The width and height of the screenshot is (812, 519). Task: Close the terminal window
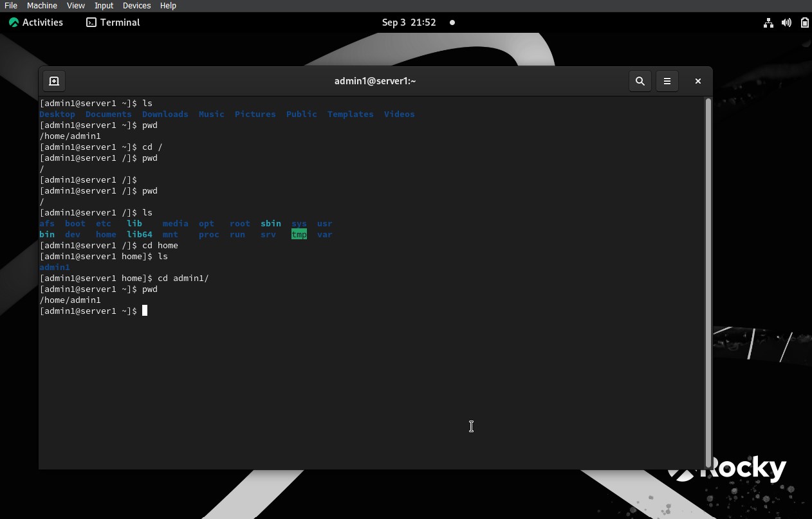click(697, 81)
